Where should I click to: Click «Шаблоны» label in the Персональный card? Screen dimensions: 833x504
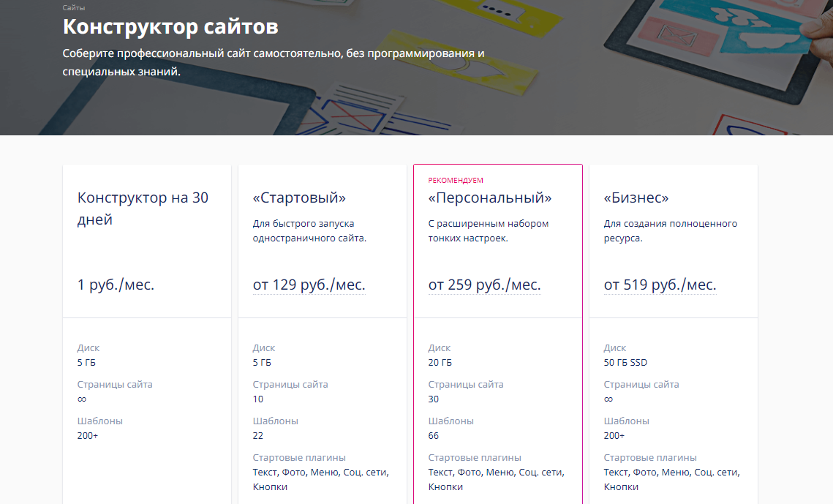coord(451,421)
